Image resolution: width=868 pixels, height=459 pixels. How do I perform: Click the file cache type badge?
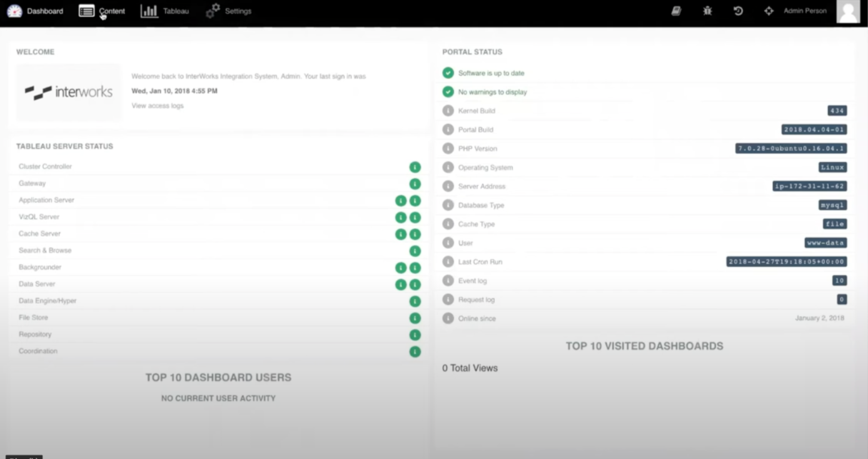coord(835,224)
